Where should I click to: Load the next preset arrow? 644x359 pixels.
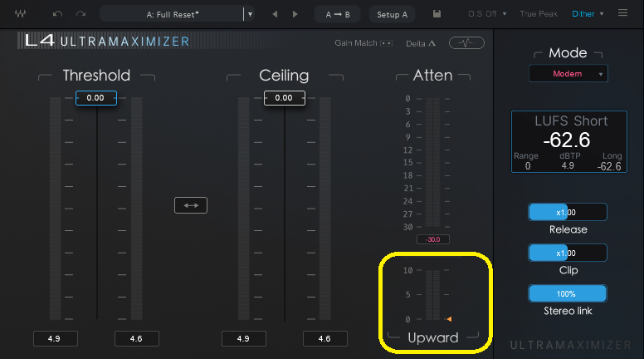pyautogui.click(x=295, y=14)
